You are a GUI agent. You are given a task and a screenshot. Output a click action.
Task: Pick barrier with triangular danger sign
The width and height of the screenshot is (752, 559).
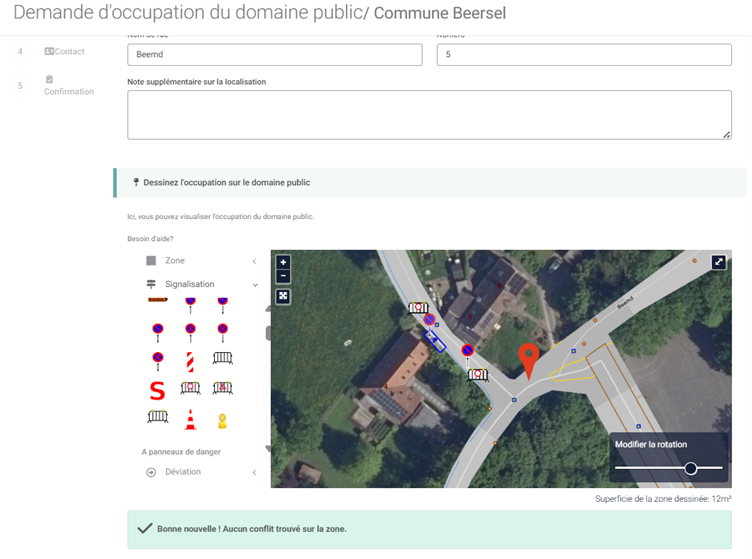click(x=223, y=387)
